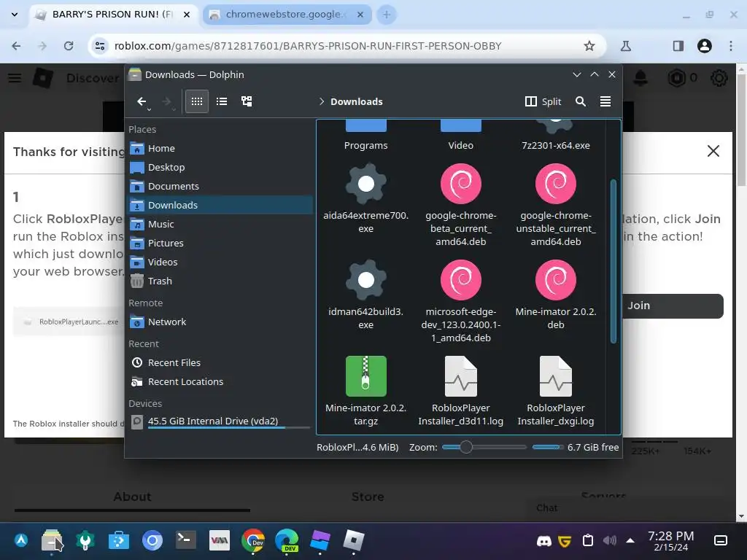Open Videos in Places panel
747x560 pixels.
(220, 262)
